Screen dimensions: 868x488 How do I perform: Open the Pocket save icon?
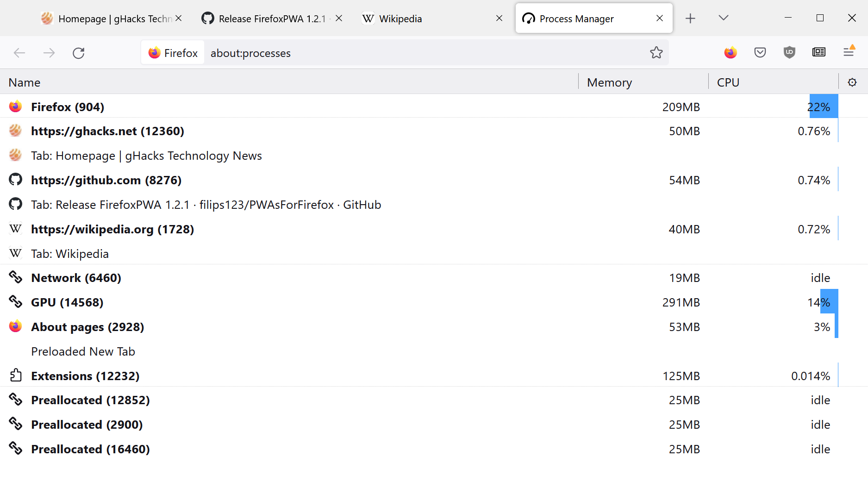tap(760, 52)
